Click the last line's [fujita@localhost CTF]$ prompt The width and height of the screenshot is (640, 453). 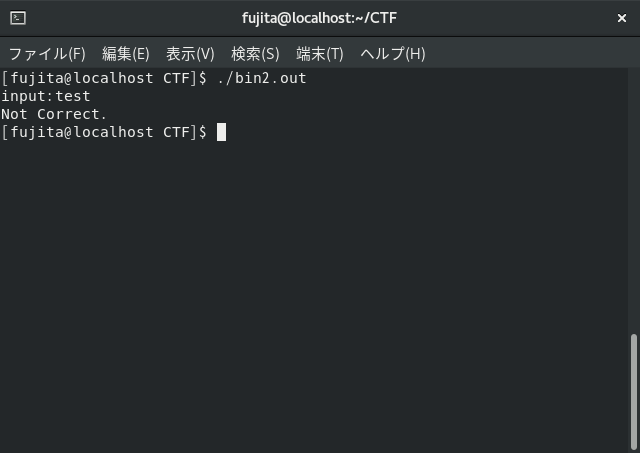coord(104,132)
